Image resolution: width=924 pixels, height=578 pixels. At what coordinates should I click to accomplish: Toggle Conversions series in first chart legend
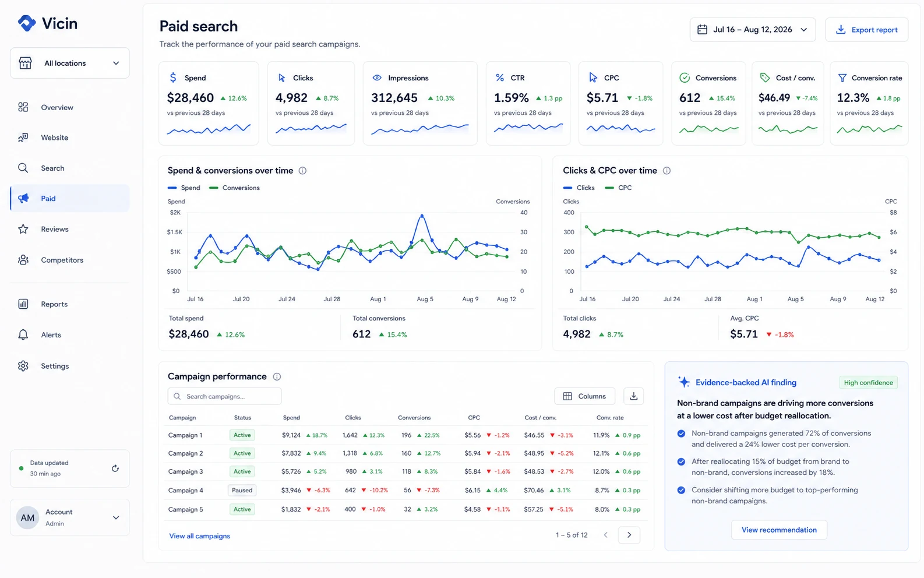click(x=235, y=188)
